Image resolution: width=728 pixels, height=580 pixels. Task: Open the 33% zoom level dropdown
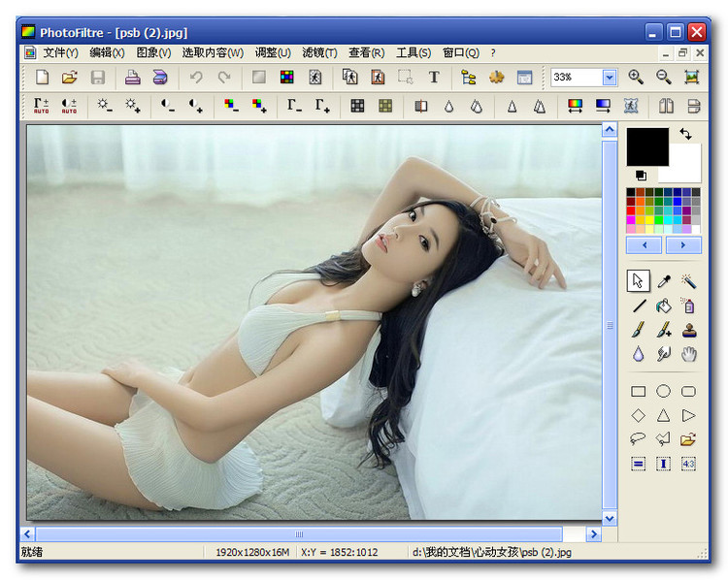[610, 78]
